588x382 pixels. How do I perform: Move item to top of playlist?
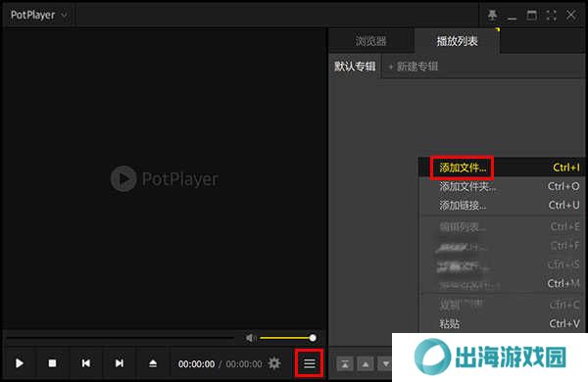tap(345, 363)
